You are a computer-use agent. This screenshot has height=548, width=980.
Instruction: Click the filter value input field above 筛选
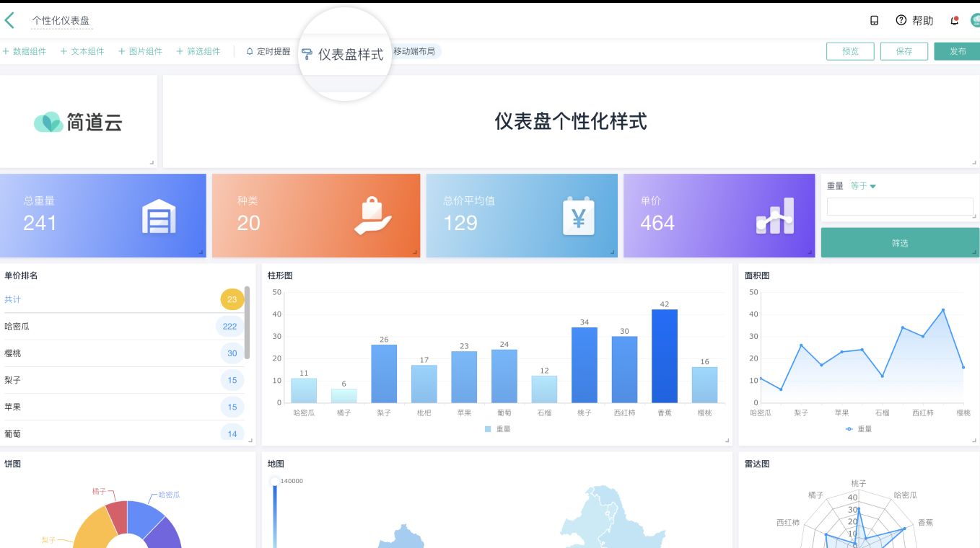pyautogui.click(x=899, y=206)
